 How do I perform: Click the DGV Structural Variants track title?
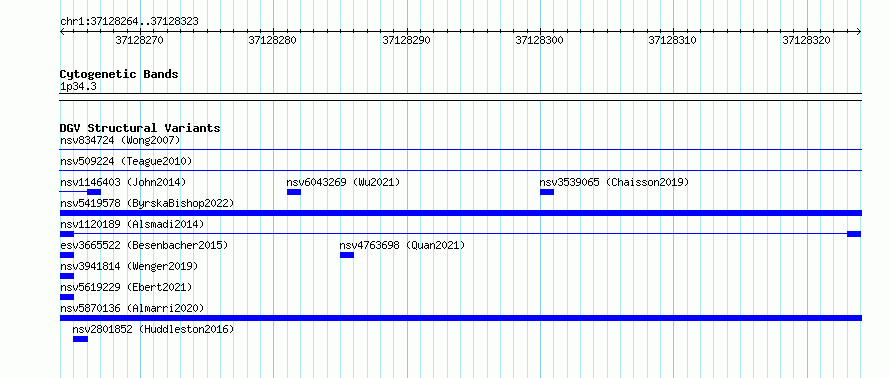(x=140, y=128)
